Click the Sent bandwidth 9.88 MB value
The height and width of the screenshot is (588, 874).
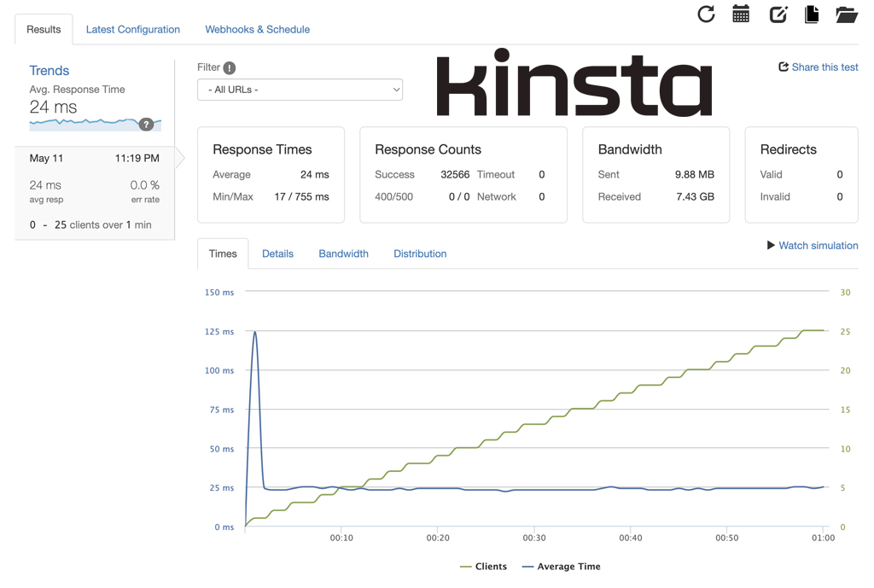tap(695, 174)
